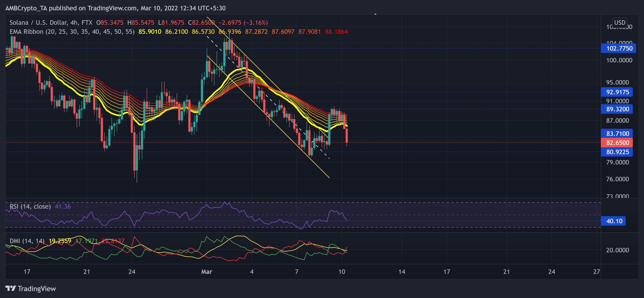Click the USD currency button
The image size is (644, 298).
pos(619,22)
